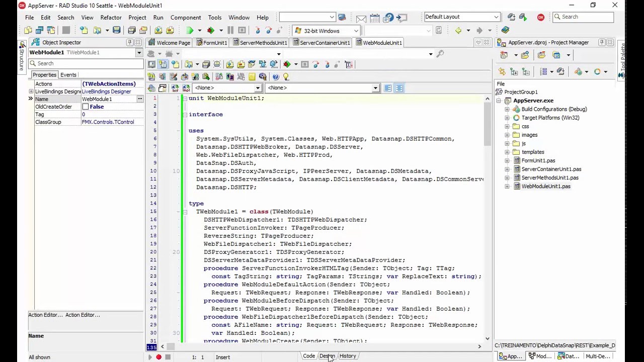Expand the templates folder node
Image resolution: width=644 pixels, height=362 pixels.
(x=507, y=152)
